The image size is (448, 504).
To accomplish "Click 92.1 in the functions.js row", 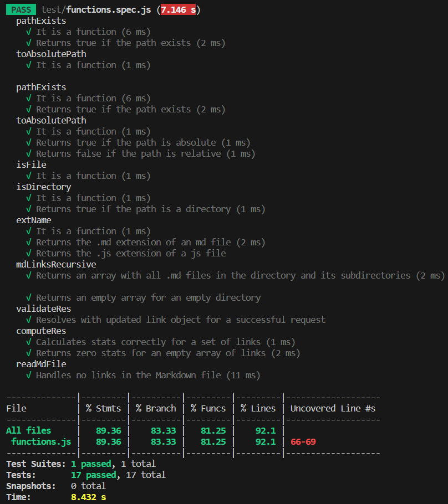I will click(266, 441).
